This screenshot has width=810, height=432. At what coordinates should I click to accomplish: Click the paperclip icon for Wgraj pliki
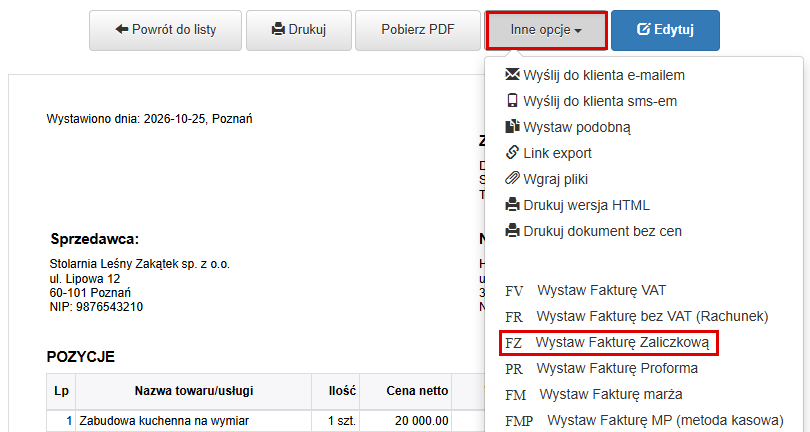coord(512,179)
